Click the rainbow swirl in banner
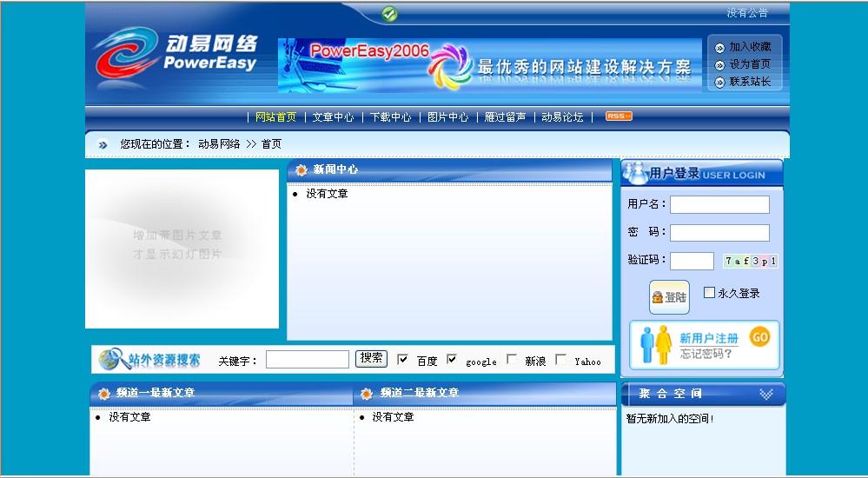868x478 pixels. pos(450,66)
